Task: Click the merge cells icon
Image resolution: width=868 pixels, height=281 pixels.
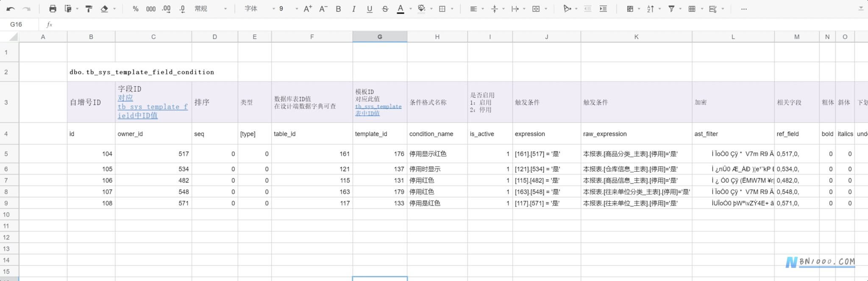Action: click(x=536, y=9)
